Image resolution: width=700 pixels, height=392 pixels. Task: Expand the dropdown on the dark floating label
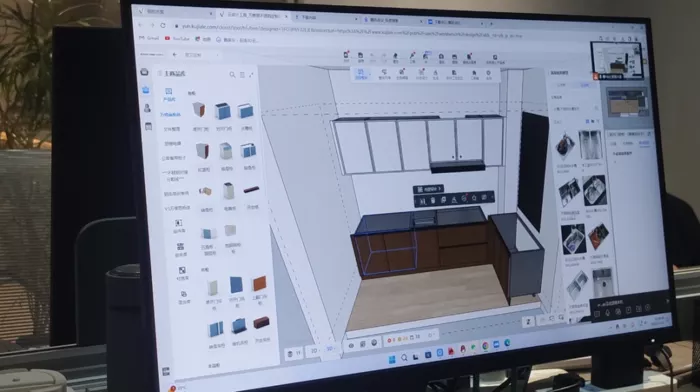[440, 189]
